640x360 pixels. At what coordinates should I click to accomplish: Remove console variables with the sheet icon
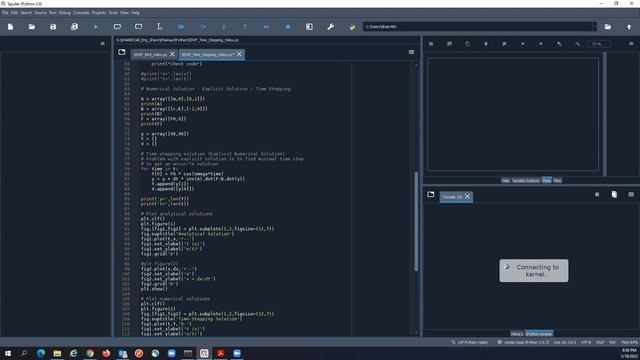click(614, 195)
